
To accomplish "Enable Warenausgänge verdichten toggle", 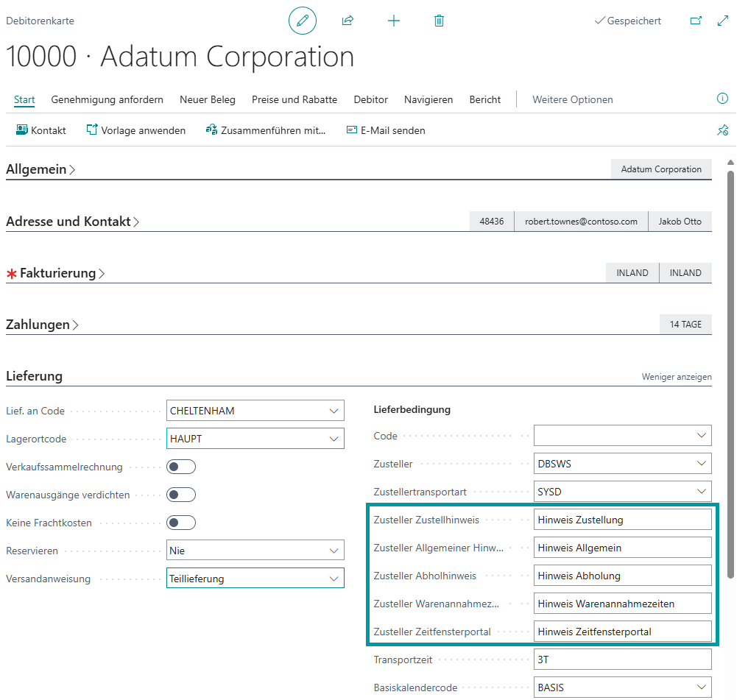I will (181, 495).
